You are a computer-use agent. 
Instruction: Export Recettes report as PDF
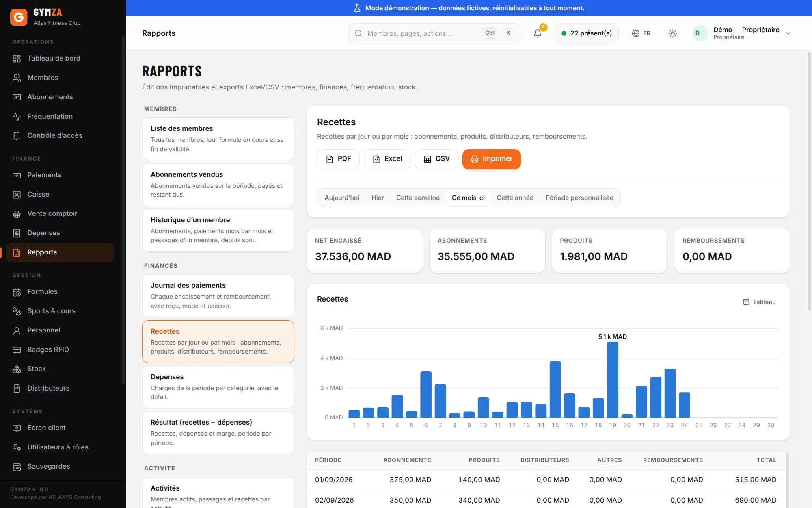coord(338,159)
